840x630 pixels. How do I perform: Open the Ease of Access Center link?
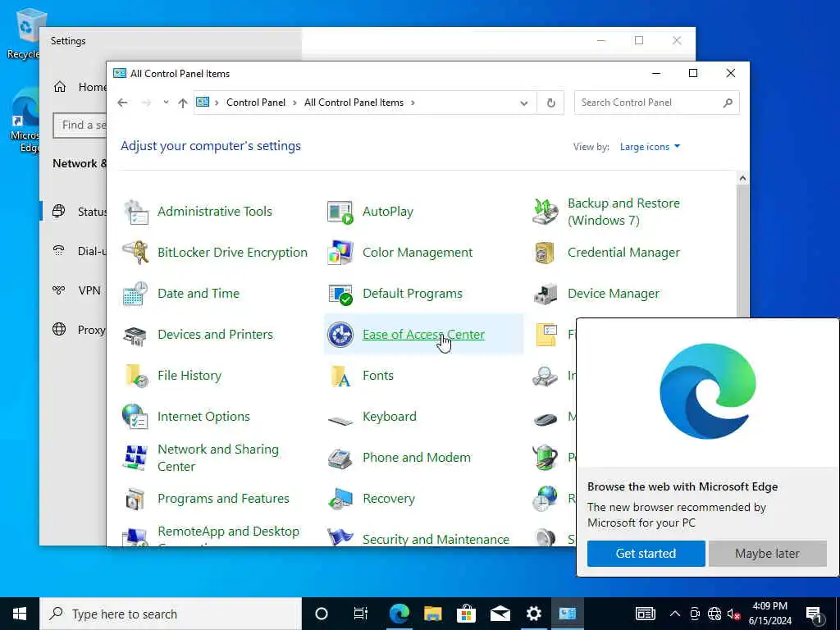coord(423,335)
